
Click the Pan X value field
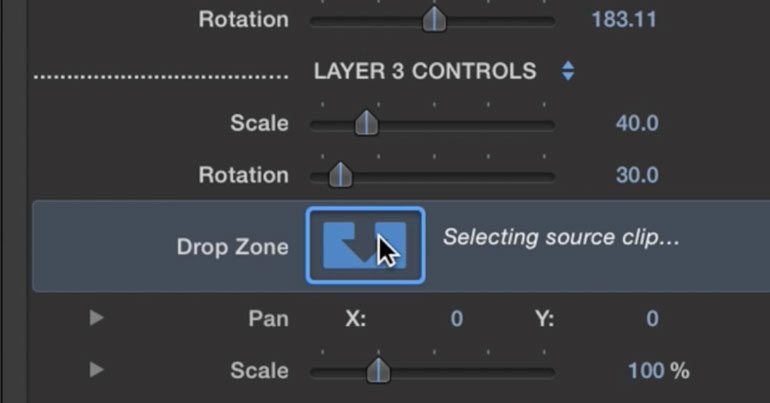pos(457,319)
